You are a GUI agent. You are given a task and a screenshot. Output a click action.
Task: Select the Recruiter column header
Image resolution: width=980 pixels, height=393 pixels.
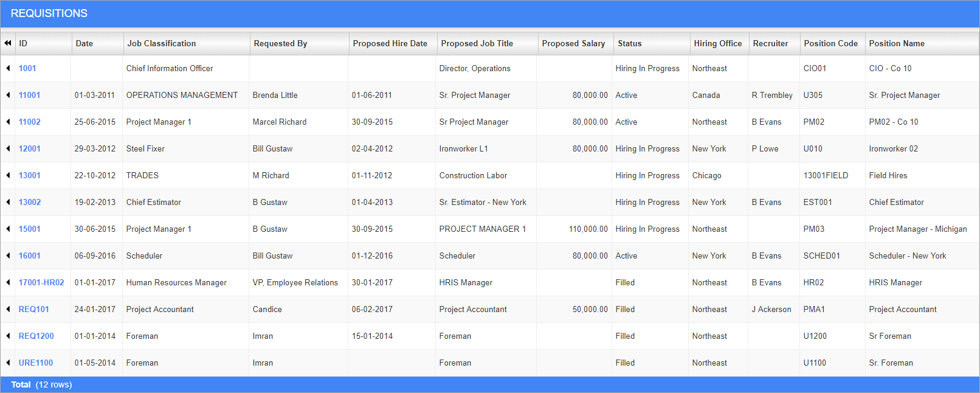tap(770, 43)
